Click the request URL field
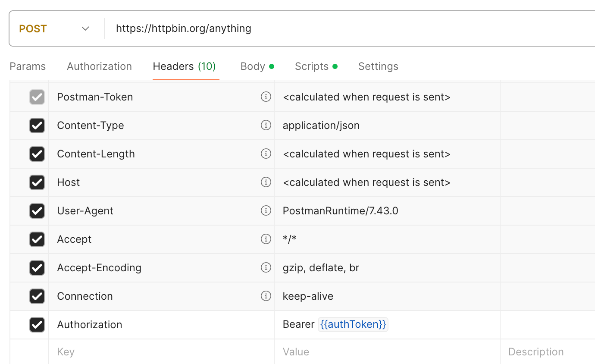This screenshot has height=364, width=595. tap(345, 29)
